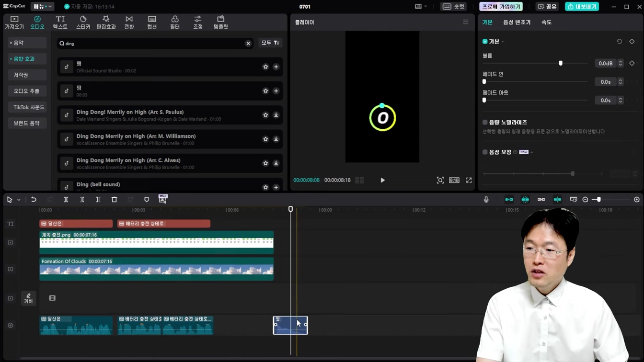This screenshot has width=644, height=362.
Task: Select 오디오 추출 in audio sidebar
Action: pyautogui.click(x=27, y=91)
